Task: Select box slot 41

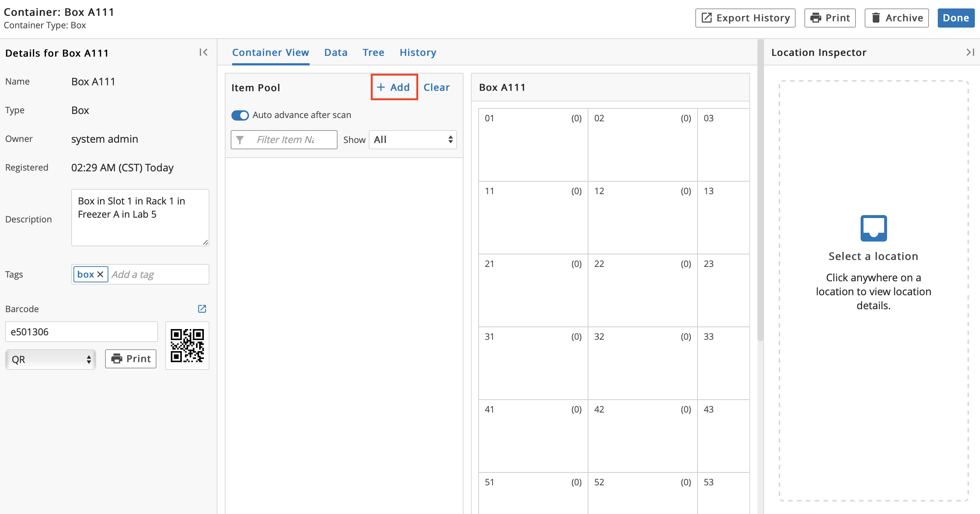Action: (533, 436)
